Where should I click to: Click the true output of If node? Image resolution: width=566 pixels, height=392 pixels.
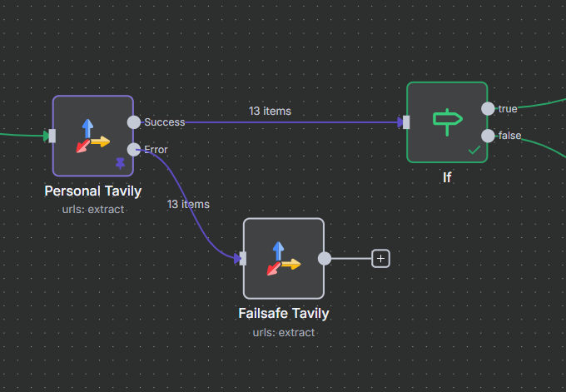[x=488, y=109]
